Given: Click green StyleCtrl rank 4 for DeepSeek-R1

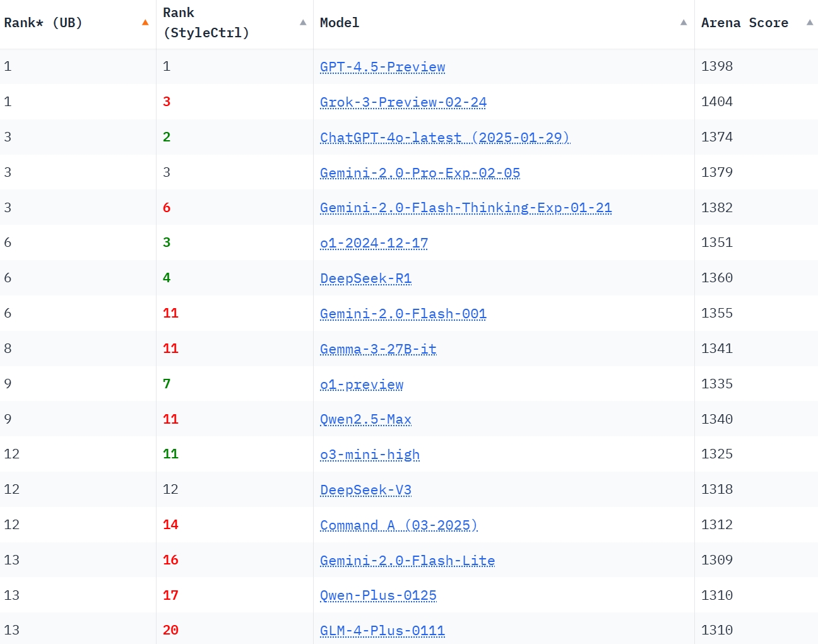Looking at the screenshot, I should [167, 278].
